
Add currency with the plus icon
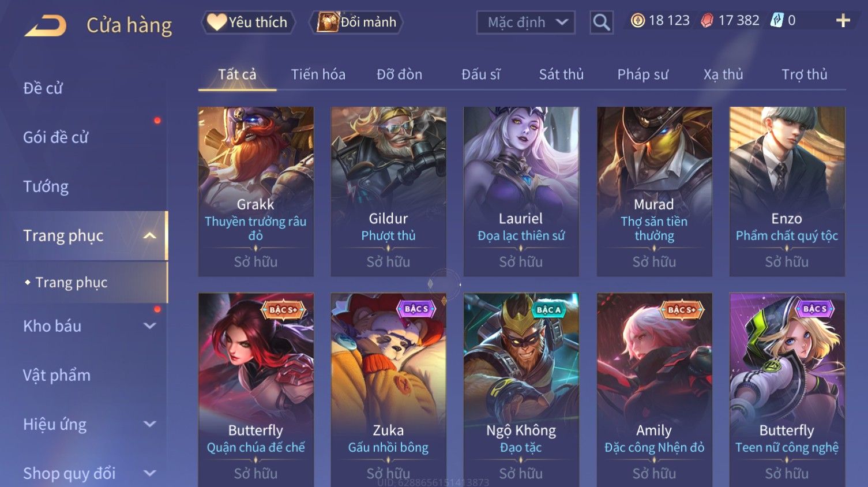tap(843, 21)
